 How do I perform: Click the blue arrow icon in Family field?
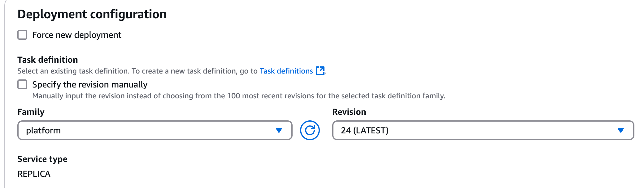[x=279, y=130]
